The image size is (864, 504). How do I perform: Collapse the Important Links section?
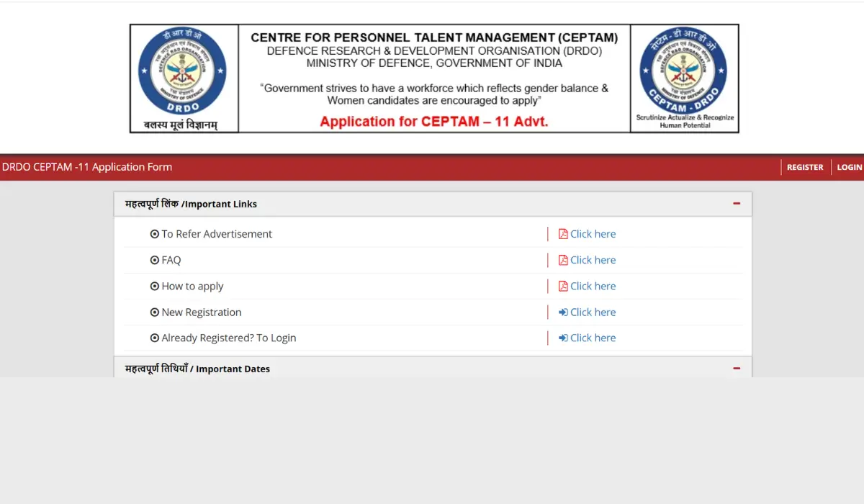[x=737, y=203]
